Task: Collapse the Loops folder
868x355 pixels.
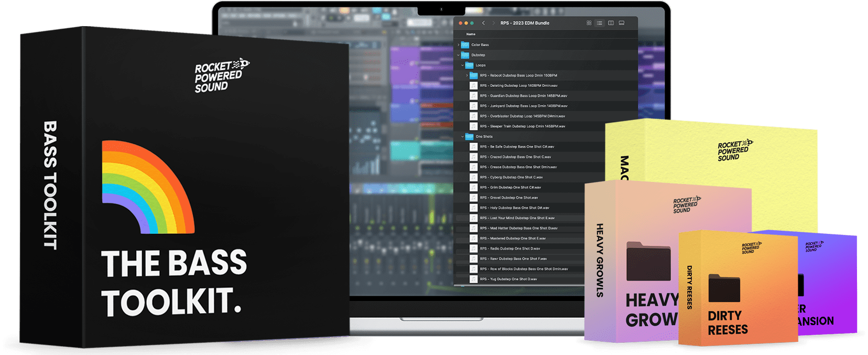Action: [462, 66]
